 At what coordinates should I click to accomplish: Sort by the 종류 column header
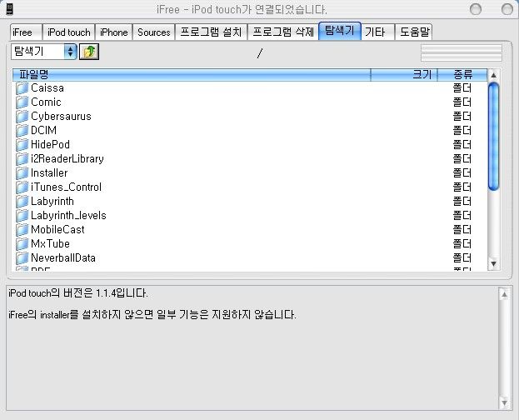[x=462, y=75]
